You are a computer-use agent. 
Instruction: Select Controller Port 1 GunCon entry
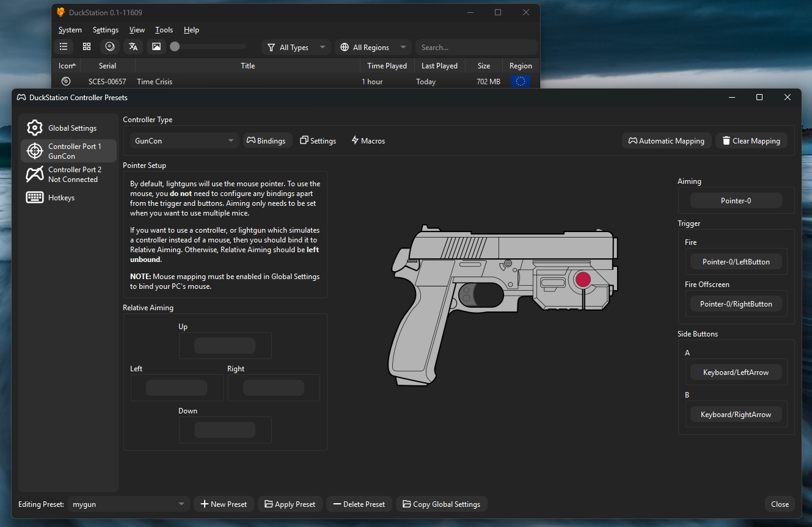68,151
